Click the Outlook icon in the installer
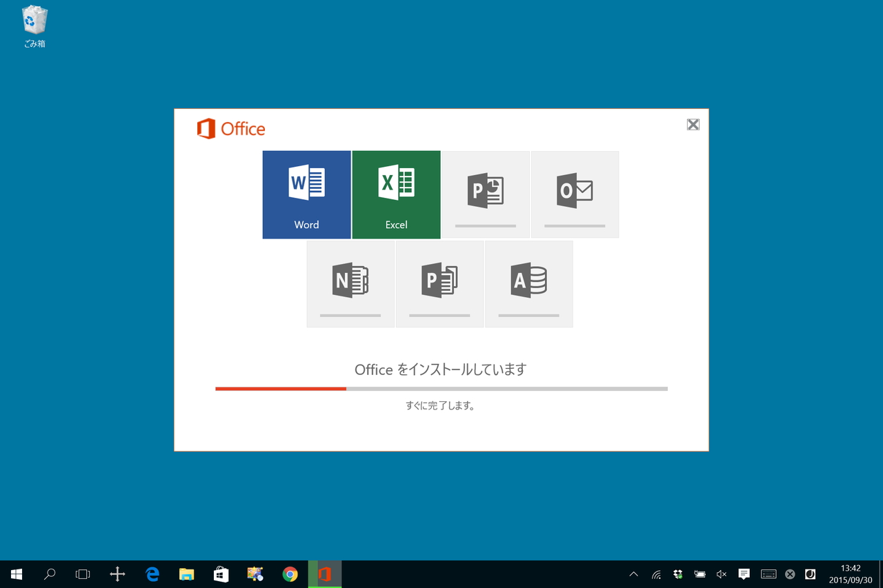 point(575,190)
